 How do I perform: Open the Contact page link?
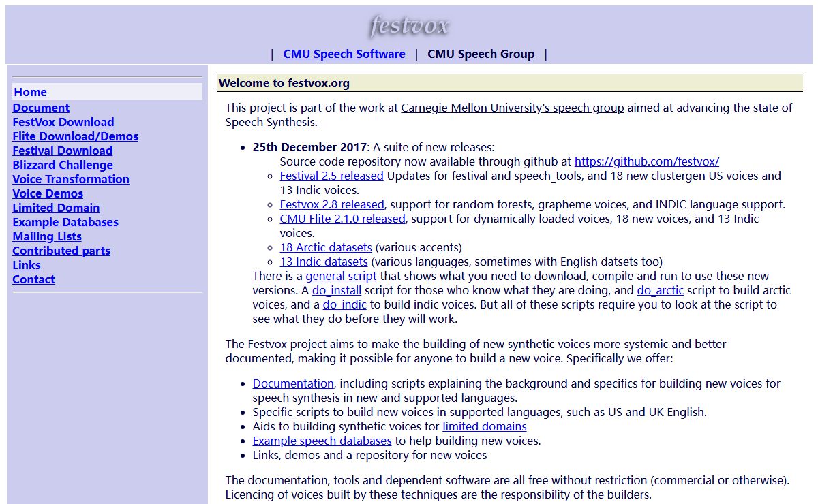click(33, 279)
